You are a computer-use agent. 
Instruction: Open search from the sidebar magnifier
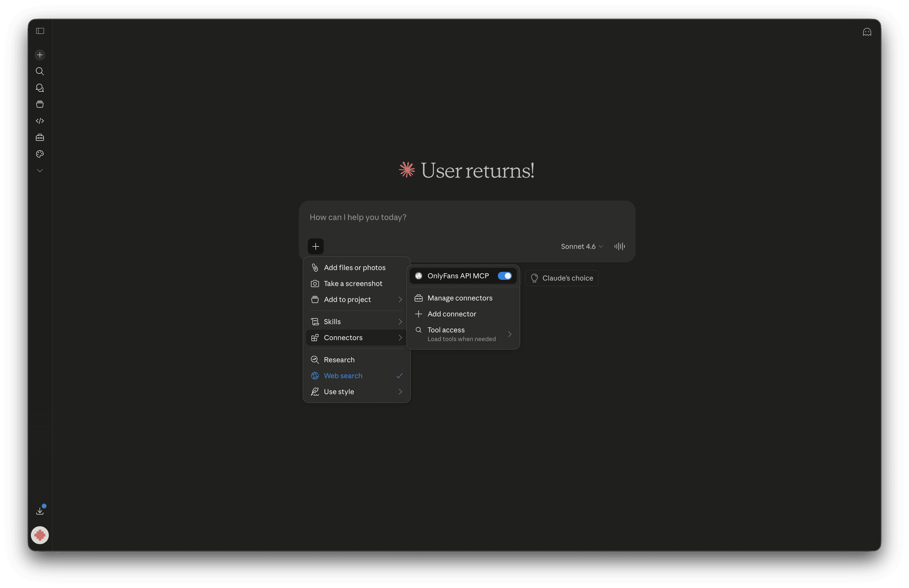pyautogui.click(x=40, y=72)
